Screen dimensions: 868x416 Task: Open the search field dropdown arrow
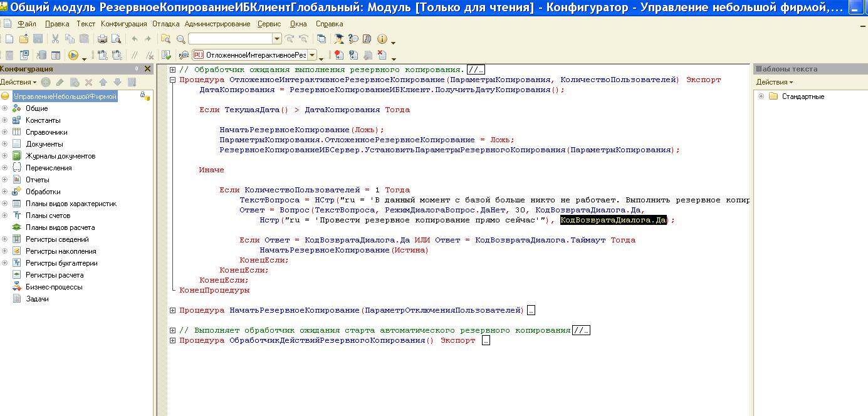click(x=277, y=39)
